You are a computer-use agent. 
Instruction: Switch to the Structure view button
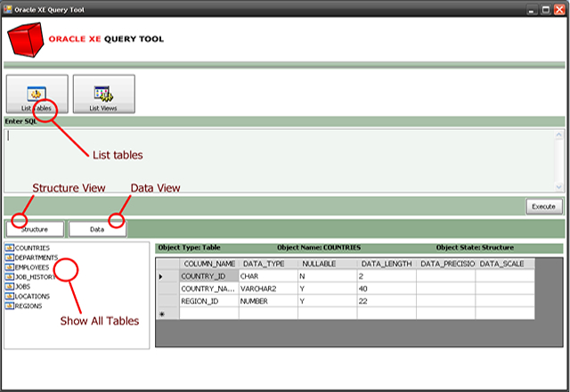pos(35,229)
